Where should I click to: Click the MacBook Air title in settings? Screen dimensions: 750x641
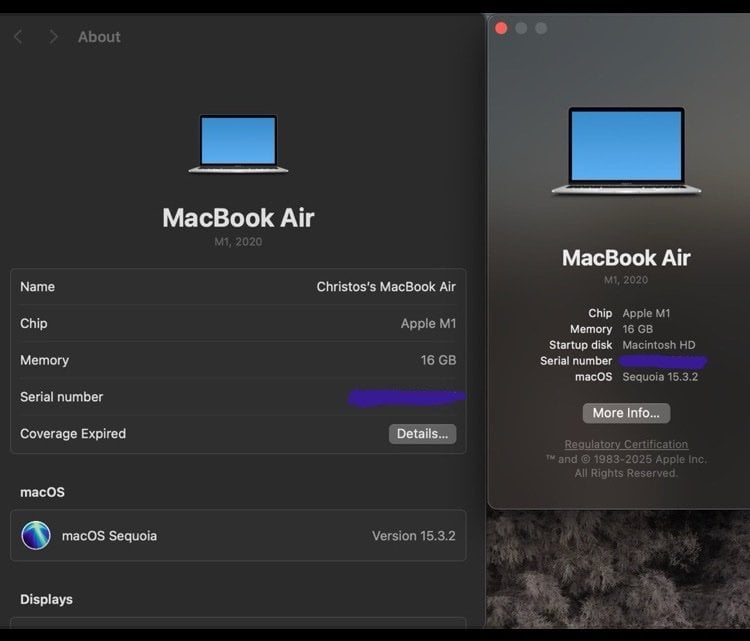point(238,218)
